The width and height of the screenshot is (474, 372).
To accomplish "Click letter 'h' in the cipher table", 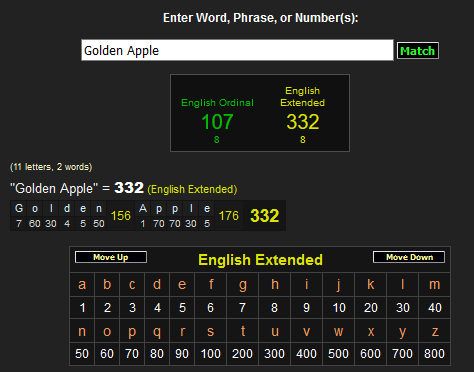I will 275,284.
